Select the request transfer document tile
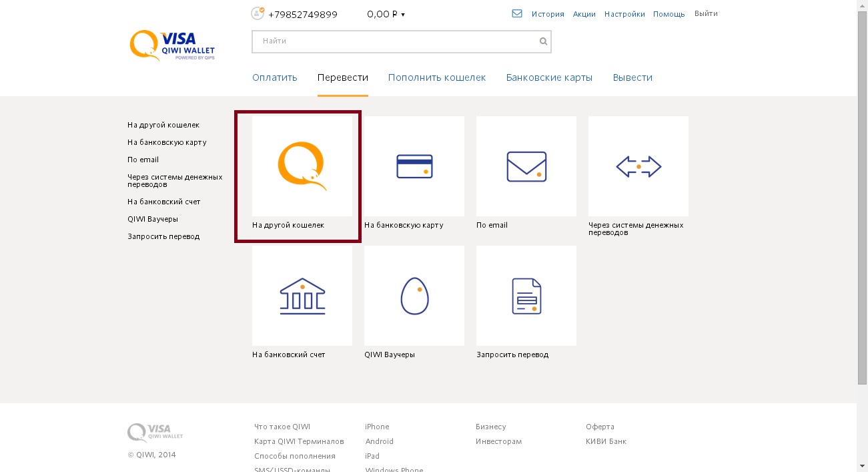Viewport: 868px width, 472px height. click(526, 296)
